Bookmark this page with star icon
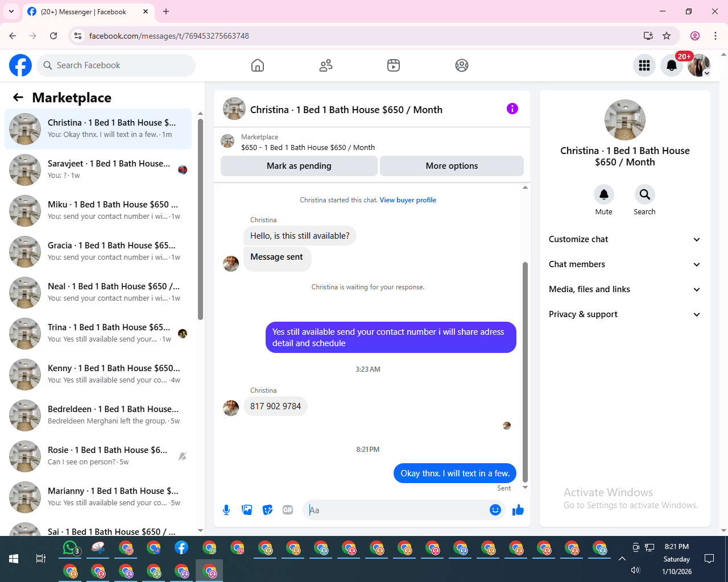Image resolution: width=728 pixels, height=582 pixels. 667,36
